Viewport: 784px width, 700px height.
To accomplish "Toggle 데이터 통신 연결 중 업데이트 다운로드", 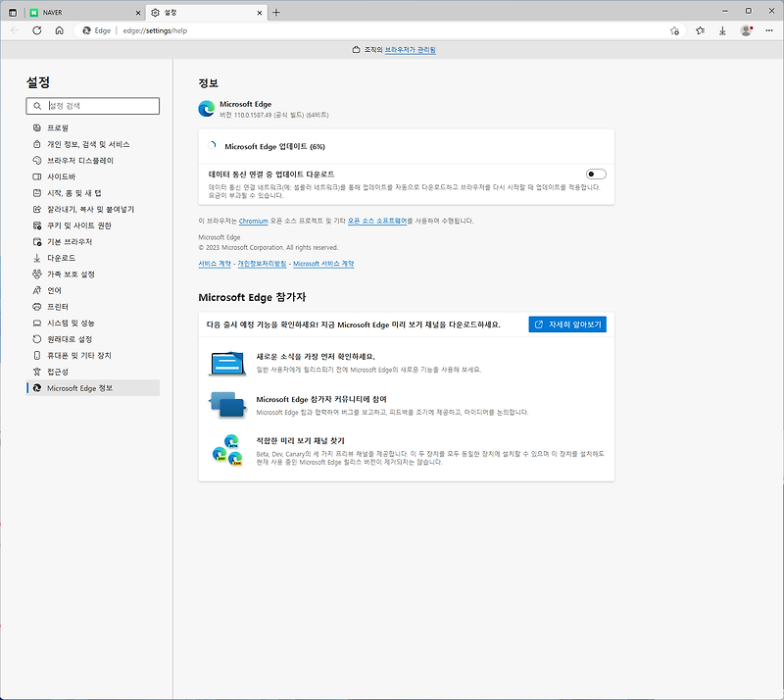I will (596, 175).
